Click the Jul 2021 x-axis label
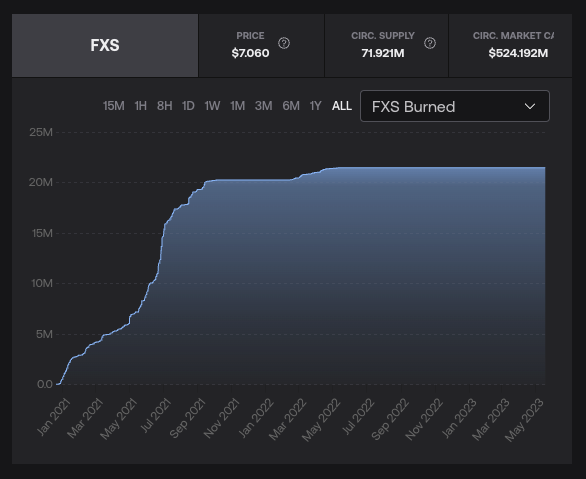This screenshot has height=479, width=586. coord(155,415)
